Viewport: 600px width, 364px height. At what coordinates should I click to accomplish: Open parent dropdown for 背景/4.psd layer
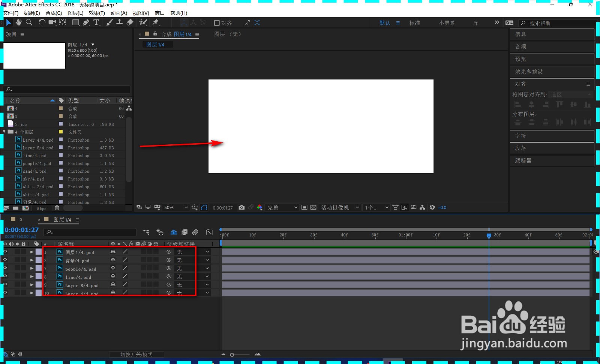point(193,260)
